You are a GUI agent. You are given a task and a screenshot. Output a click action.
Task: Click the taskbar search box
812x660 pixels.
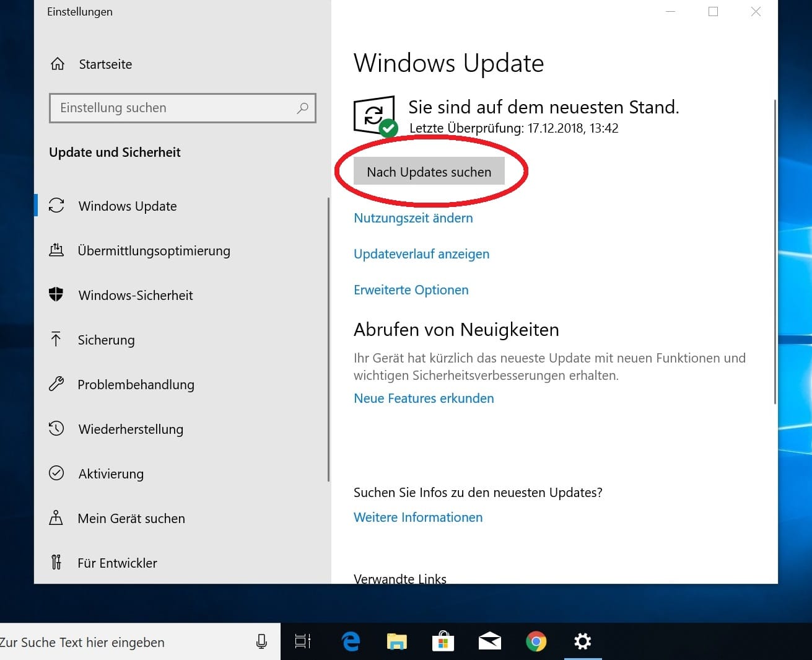[140, 642]
